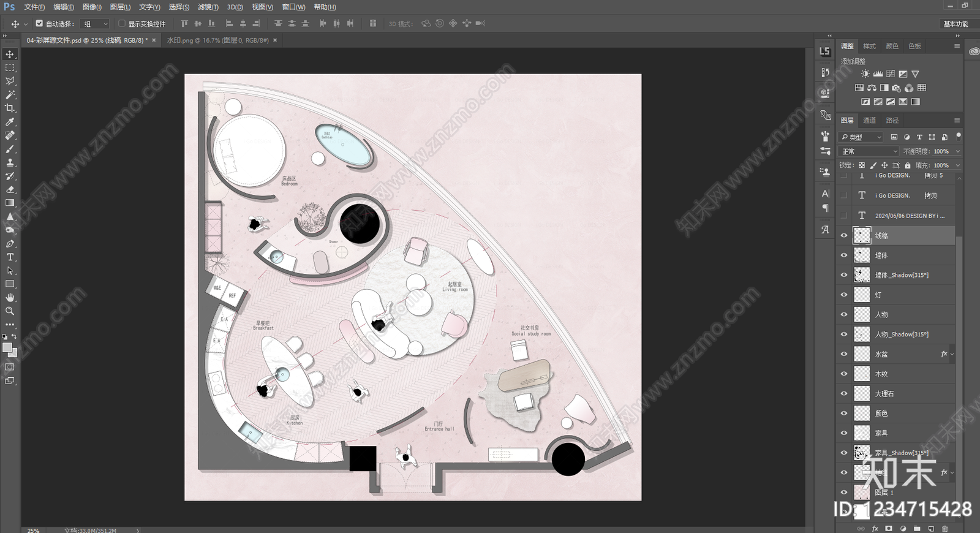Choose the Rectangle shape tool

[x=10, y=284]
